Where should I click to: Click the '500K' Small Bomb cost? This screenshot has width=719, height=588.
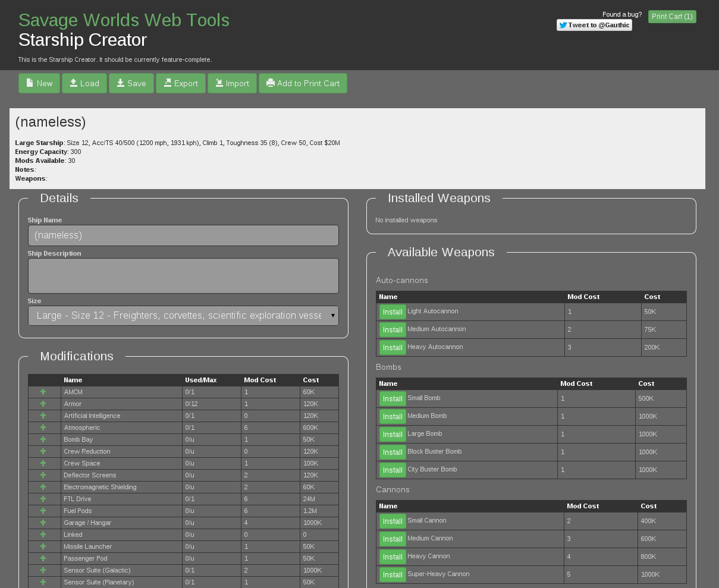click(x=661, y=398)
